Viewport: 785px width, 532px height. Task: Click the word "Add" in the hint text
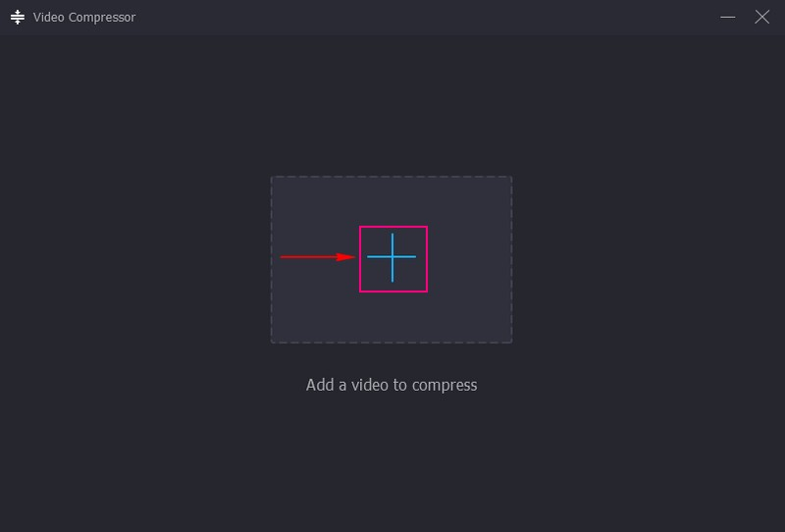[x=320, y=385]
